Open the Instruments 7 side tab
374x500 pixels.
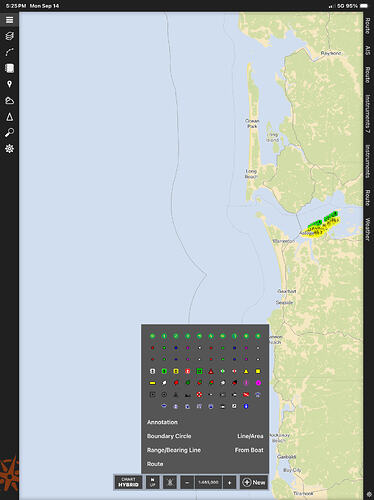367,114
